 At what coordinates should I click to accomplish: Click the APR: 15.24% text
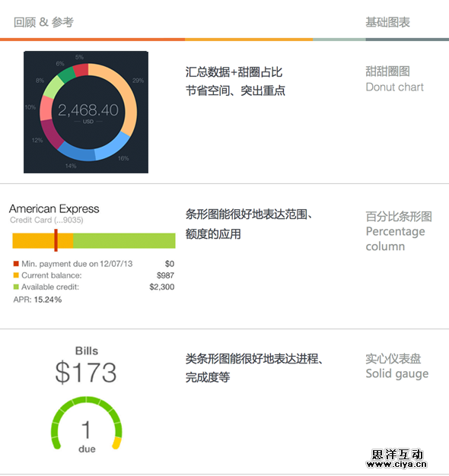coord(37,300)
